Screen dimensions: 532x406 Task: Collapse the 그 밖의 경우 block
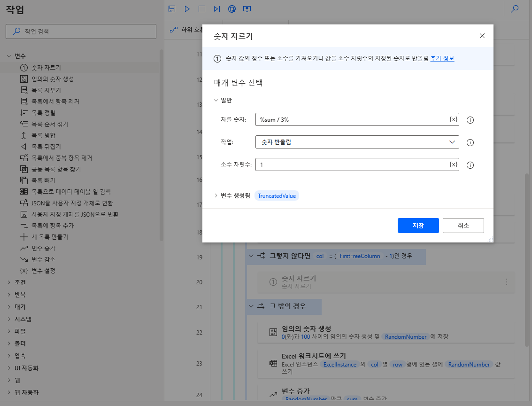(251, 306)
